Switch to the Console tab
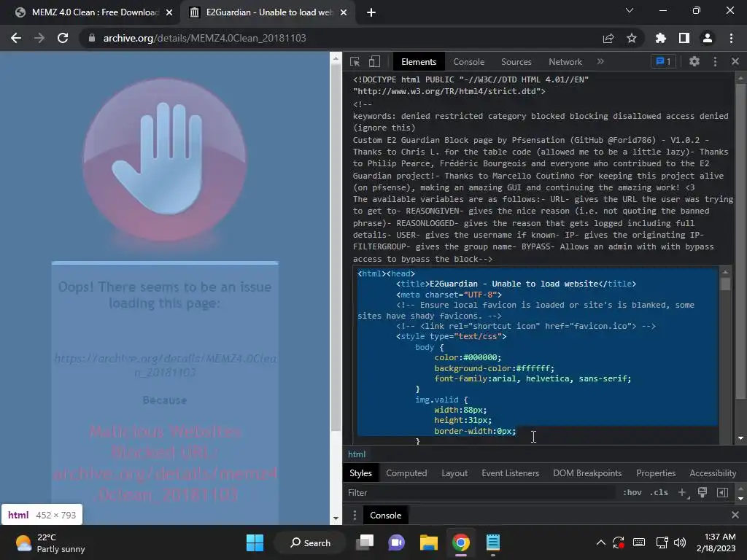The image size is (747, 560). 468,62
